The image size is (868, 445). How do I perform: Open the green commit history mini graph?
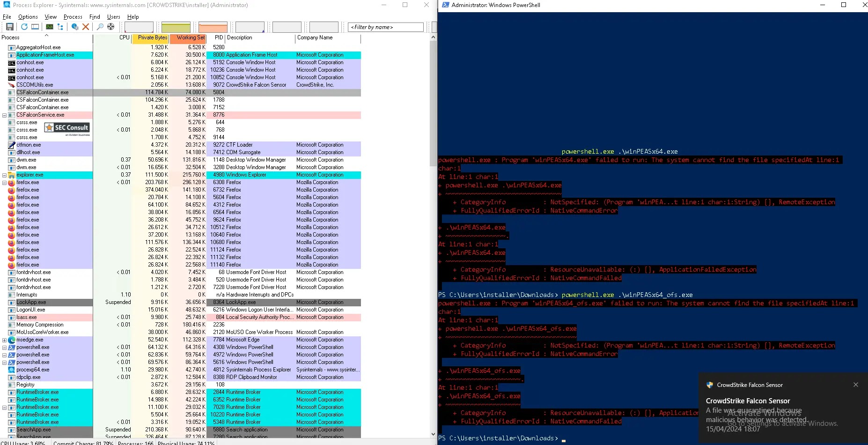[x=176, y=27]
